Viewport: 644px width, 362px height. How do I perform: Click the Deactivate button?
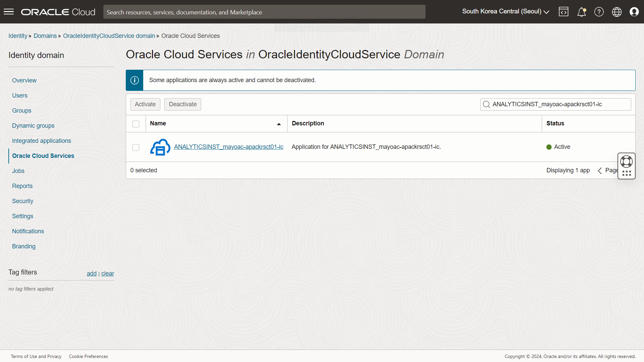[182, 104]
